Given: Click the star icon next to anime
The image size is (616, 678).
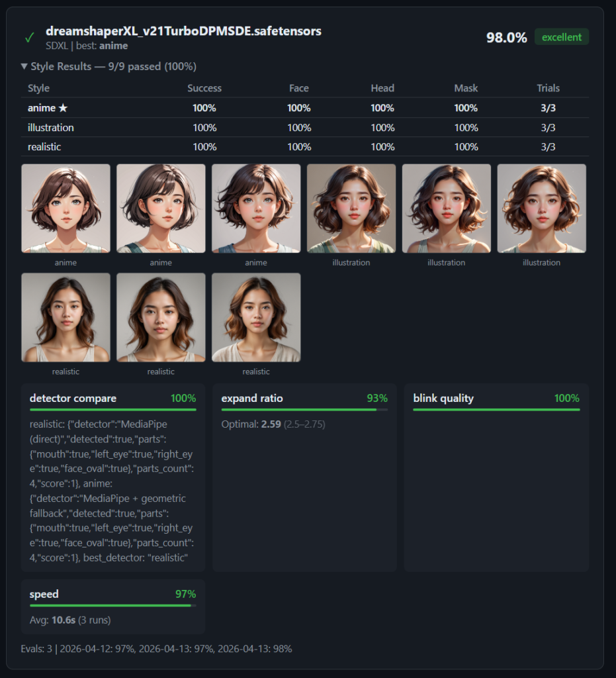Looking at the screenshot, I should [63, 108].
